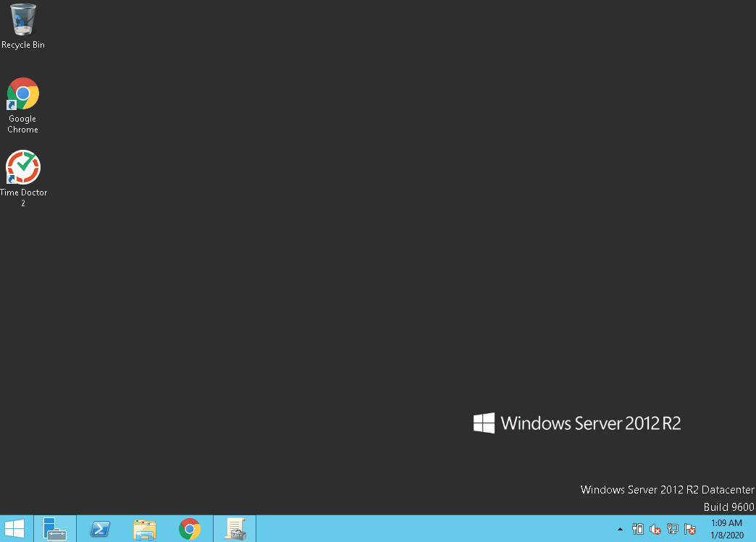Open the script/scroll app on taskbar
This screenshot has width=756, height=542.
(235, 529)
